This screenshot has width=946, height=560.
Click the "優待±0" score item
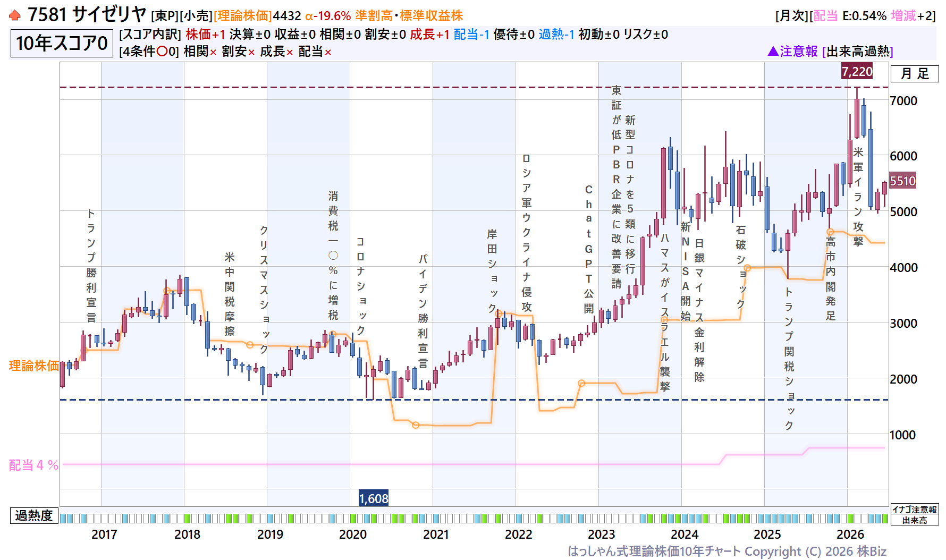click(514, 35)
